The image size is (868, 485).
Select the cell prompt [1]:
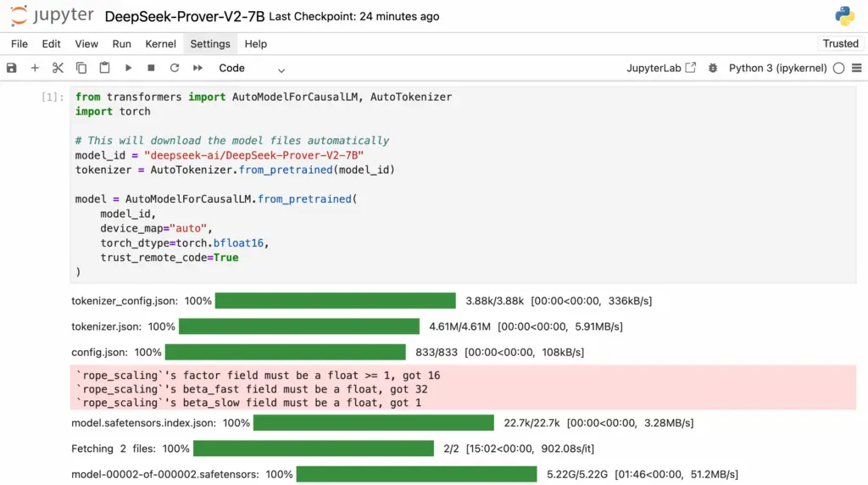pos(53,97)
